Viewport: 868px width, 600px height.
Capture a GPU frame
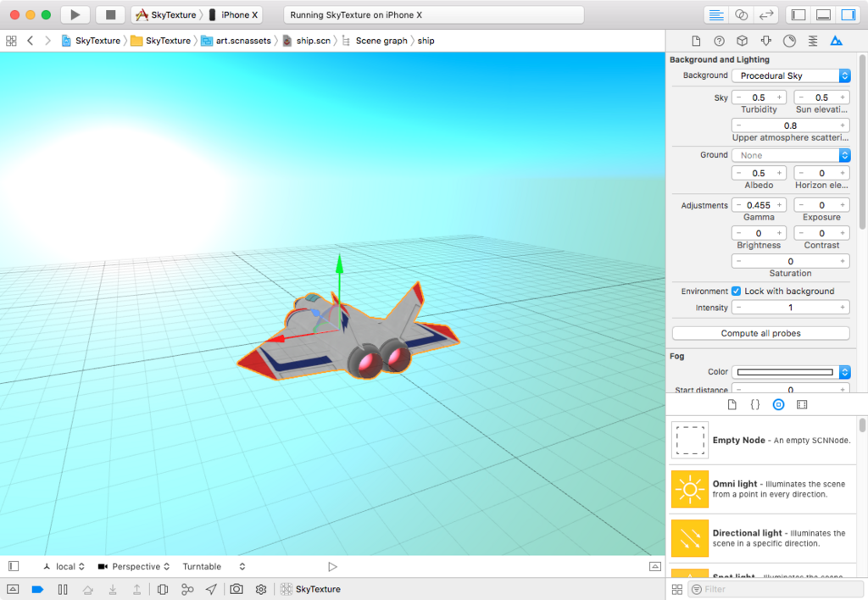coord(236,590)
